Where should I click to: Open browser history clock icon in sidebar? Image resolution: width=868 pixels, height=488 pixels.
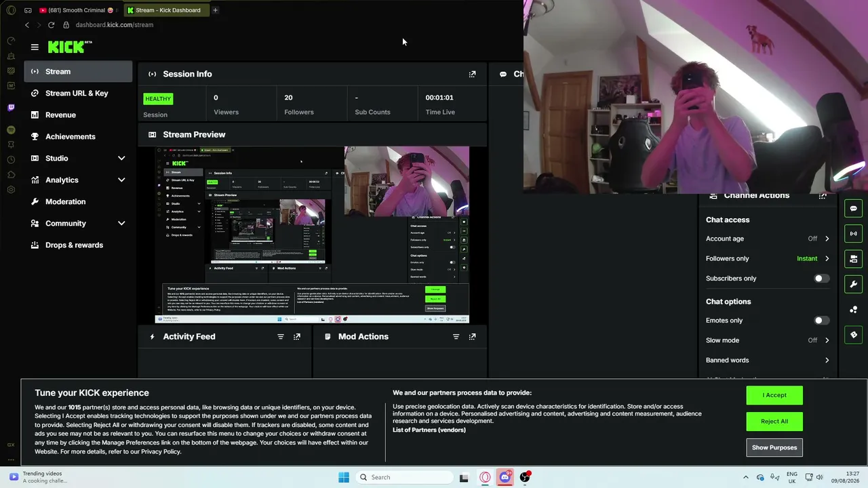click(x=11, y=159)
